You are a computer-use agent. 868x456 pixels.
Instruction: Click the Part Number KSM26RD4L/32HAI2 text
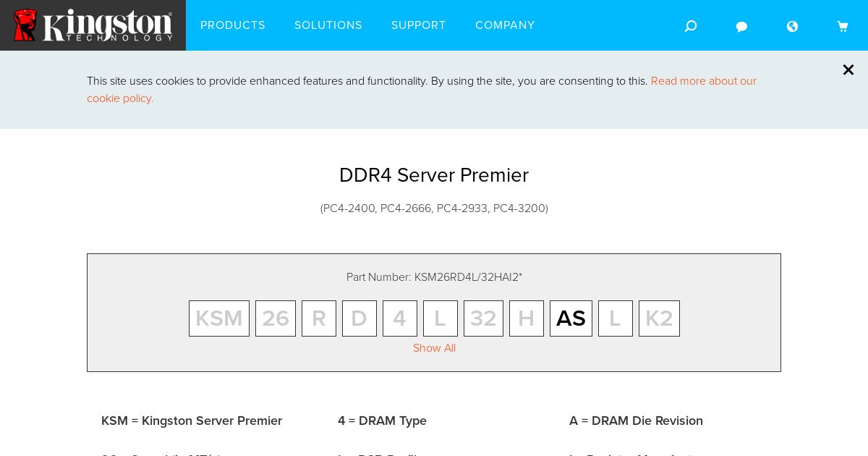coord(434,277)
